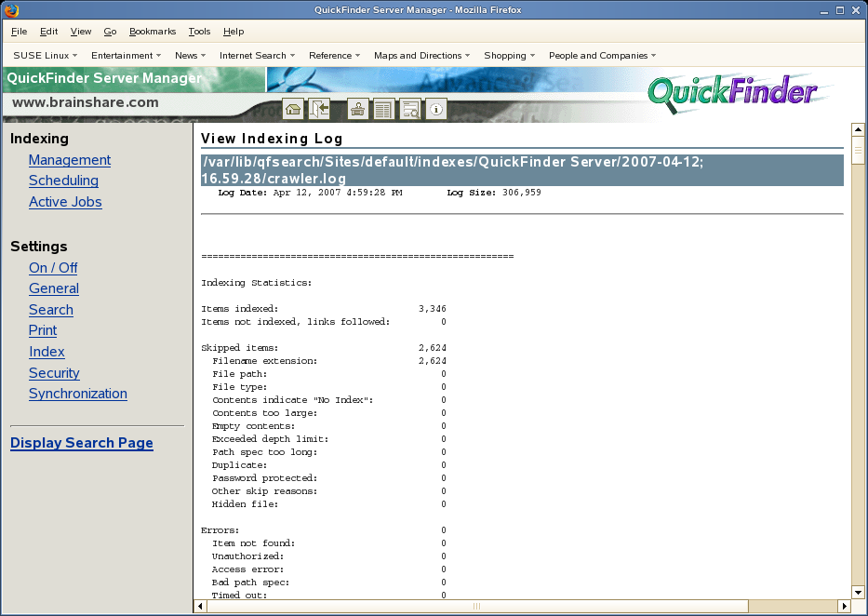Expand the News bookmarks folder

pos(190,55)
